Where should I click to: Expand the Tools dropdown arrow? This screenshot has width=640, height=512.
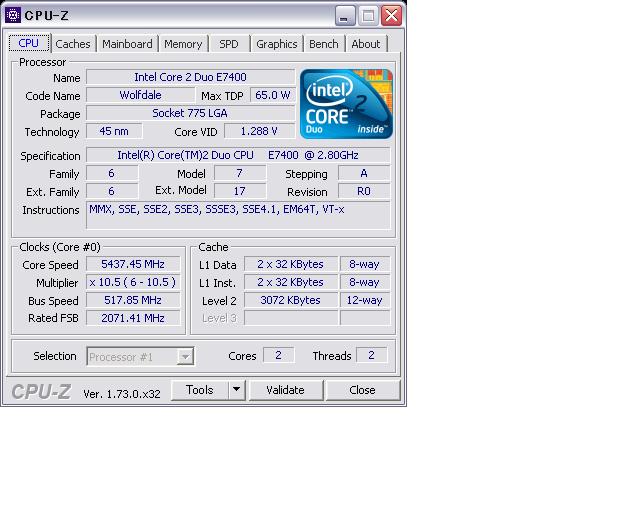coord(237,390)
